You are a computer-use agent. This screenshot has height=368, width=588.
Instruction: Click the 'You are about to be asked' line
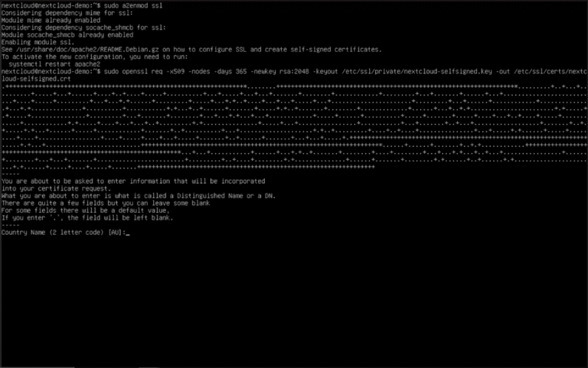tap(133, 181)
